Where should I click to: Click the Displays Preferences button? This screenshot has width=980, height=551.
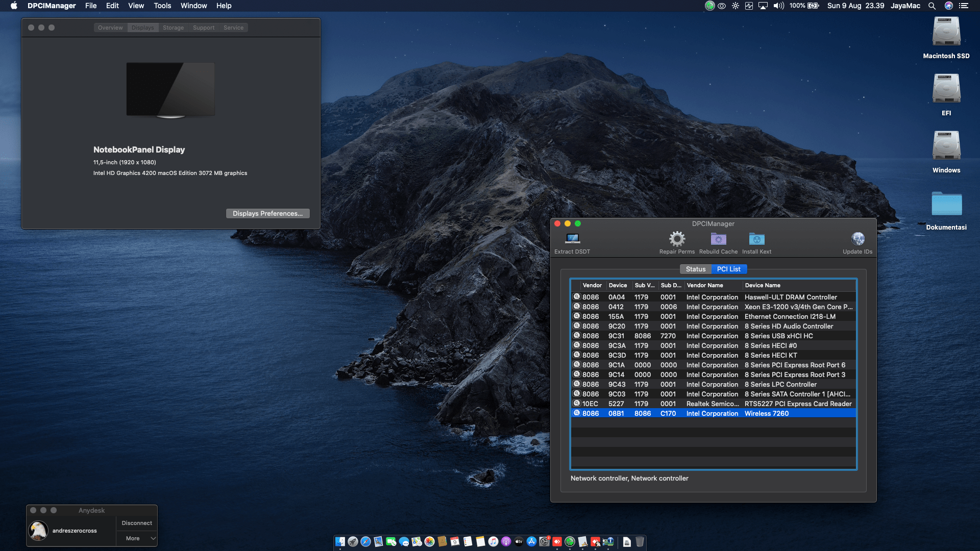267,213
